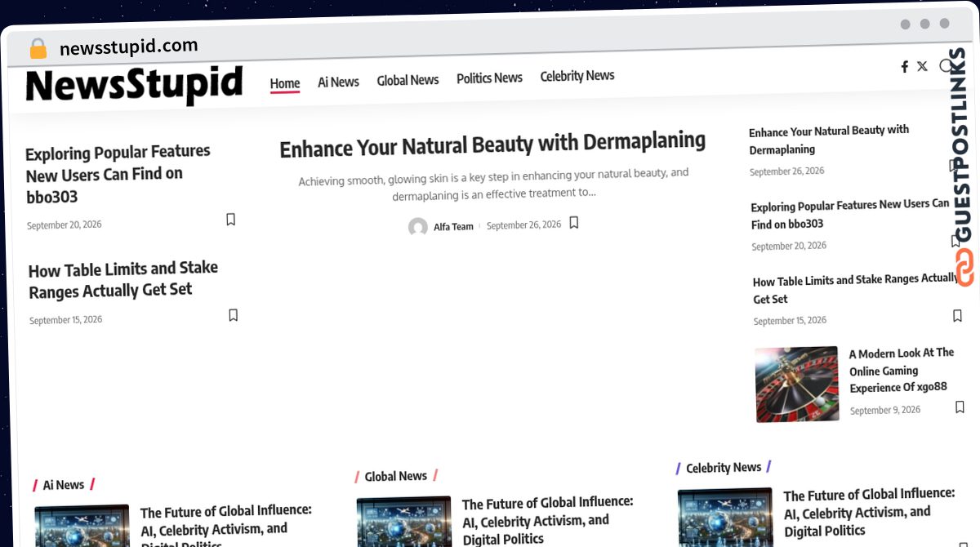Viewport: 980px width, 547px height.
Task: Open sidebar article How Table Limits and Stake Ranges
Action: 855,289
